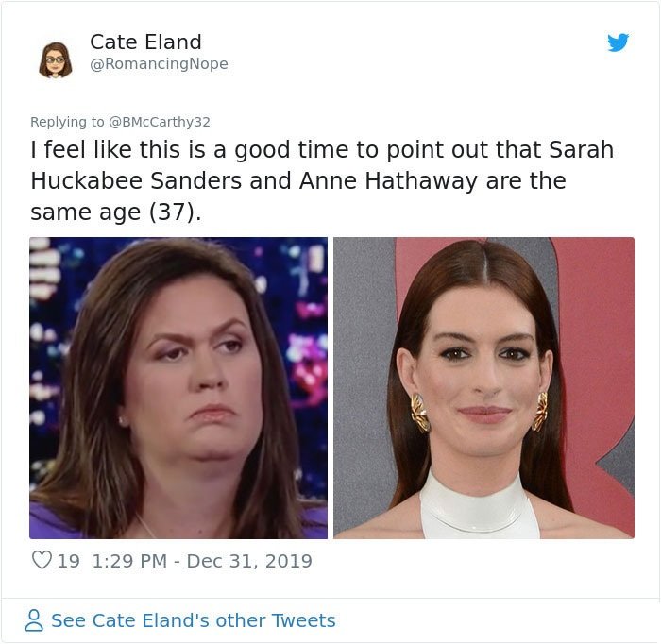
Task: Open the @BMcCarthy32 reply mention
Action: pos(160,122)
